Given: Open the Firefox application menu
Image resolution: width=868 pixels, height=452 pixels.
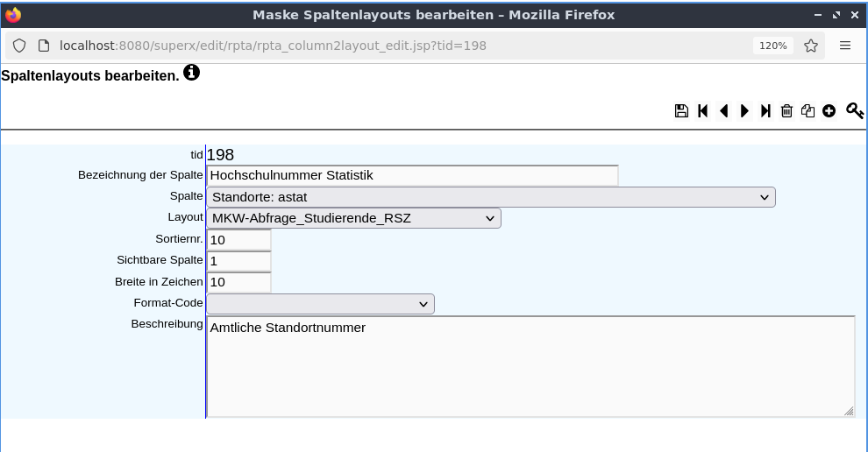Looking at the screenshot, I should pyautogui.click(x=844, y=46).
